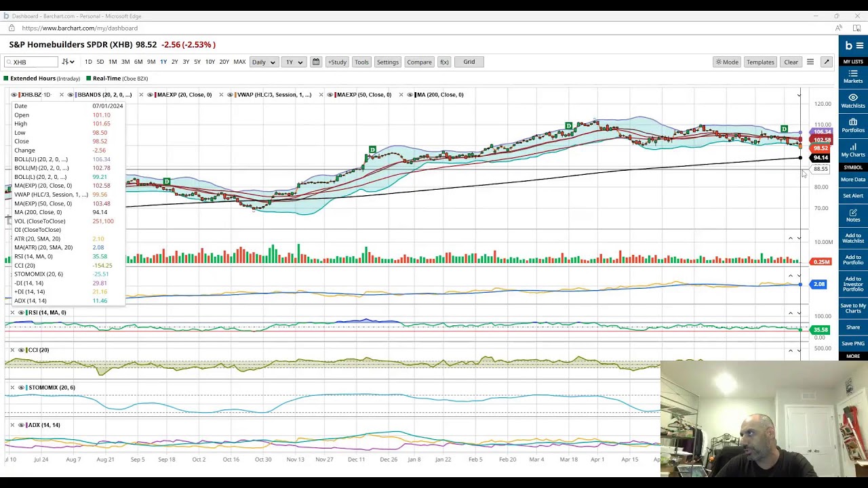The height and width of the screenshot is (488, 868).
Task: Collapse the volume pane down chevron
Action: pos(799,238)
